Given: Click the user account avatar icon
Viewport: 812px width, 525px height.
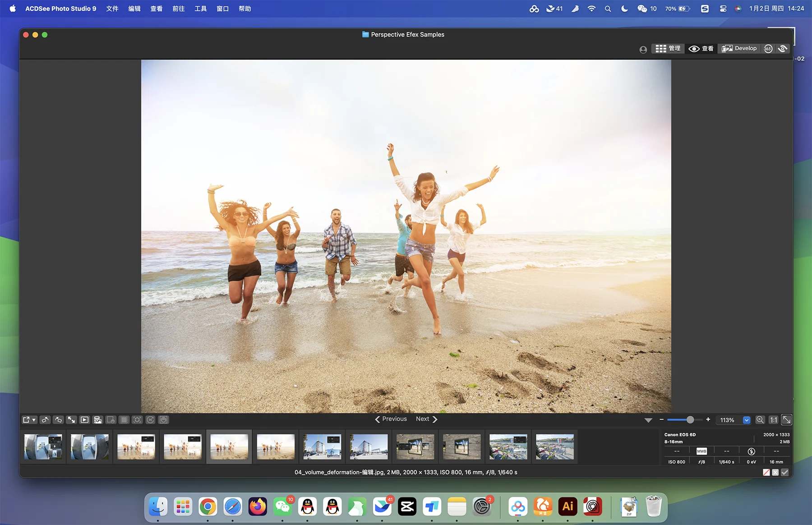Looking at the screenshot, I should pos(643,50).
